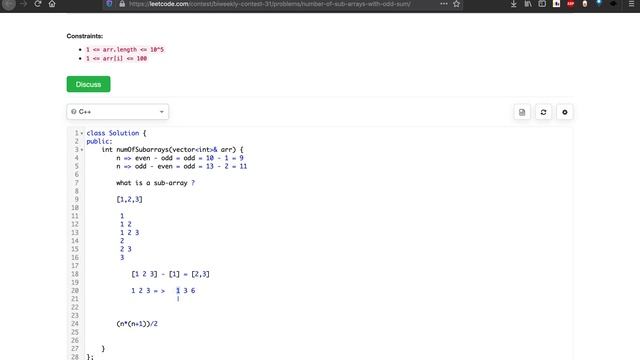
Task: Click the line 'n => even - odd = odd = 10 - 1 = 9'
Action: pyautogui.click(x=180, y=158)
